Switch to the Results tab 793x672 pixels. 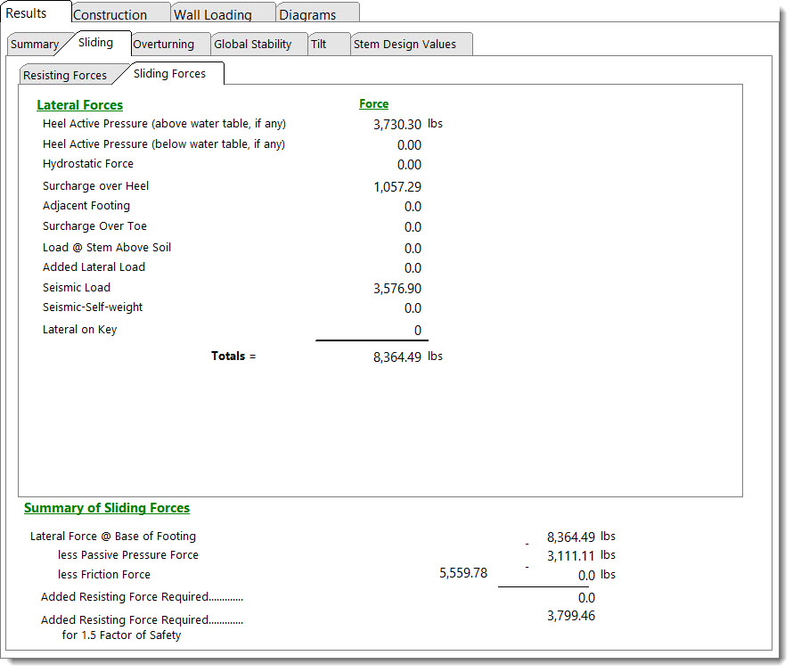[27, 13]
